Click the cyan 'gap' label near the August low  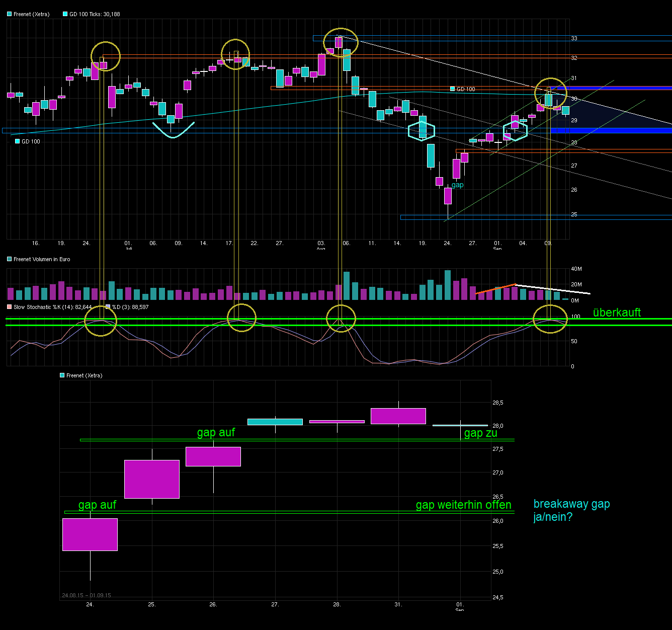click(457, 185)
